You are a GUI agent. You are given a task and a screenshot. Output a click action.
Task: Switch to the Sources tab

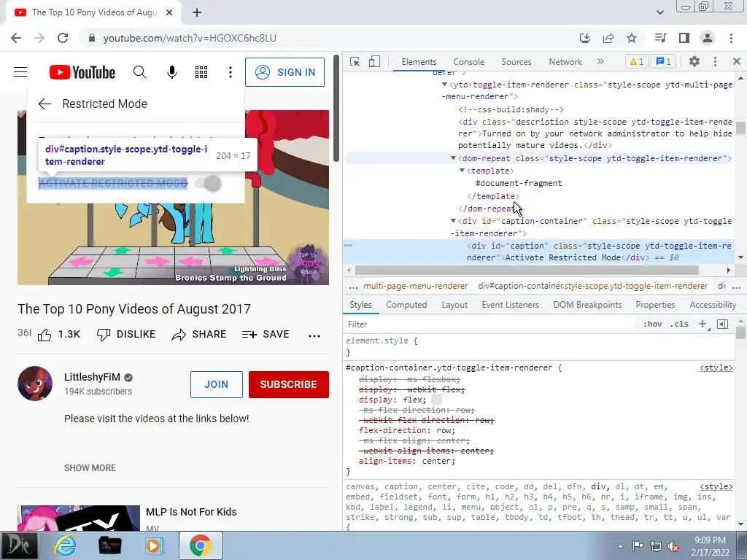click(516, 62)
